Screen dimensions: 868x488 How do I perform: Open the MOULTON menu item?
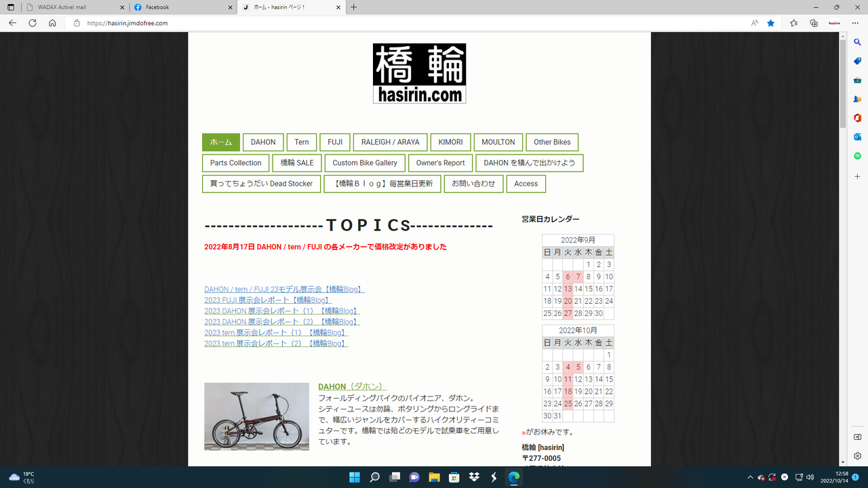pyautogui.click(x=498, y=142)
